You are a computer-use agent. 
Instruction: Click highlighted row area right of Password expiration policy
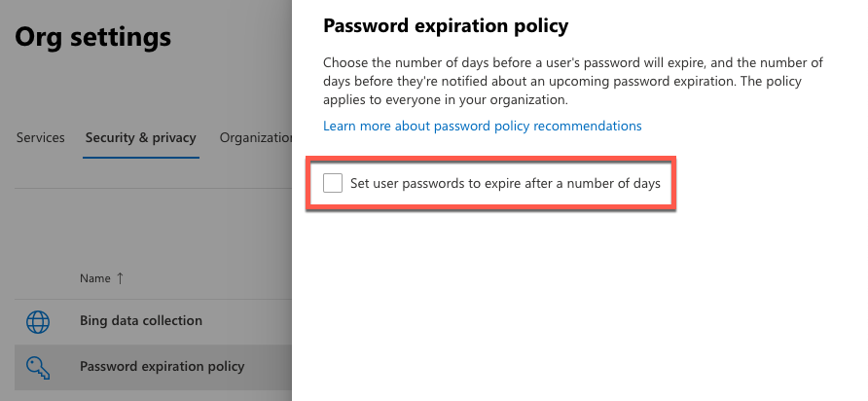(x=268, y=367)
